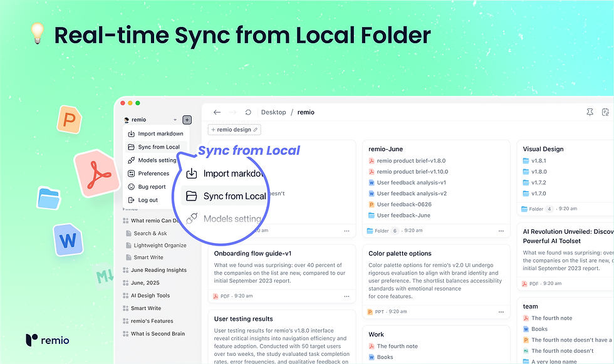
Task: Open the remio-June card title
Action: coord(386,149)
